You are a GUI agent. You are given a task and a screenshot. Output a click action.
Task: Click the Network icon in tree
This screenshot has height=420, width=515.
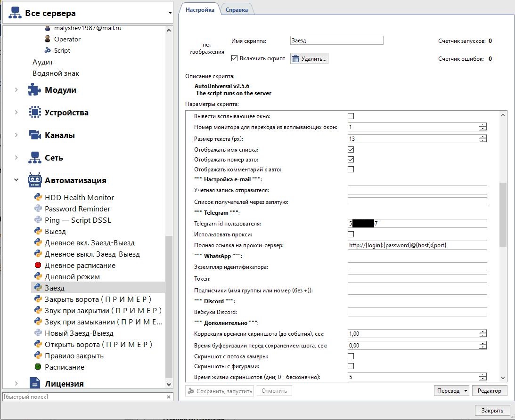click(x=34, y=158)
